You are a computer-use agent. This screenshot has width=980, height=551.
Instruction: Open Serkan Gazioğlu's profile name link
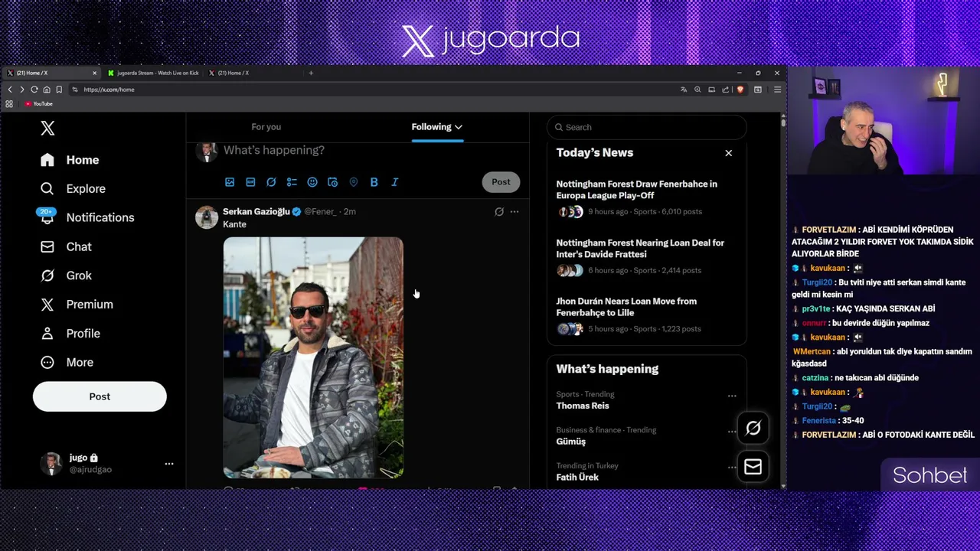click(x=256, y=211)
